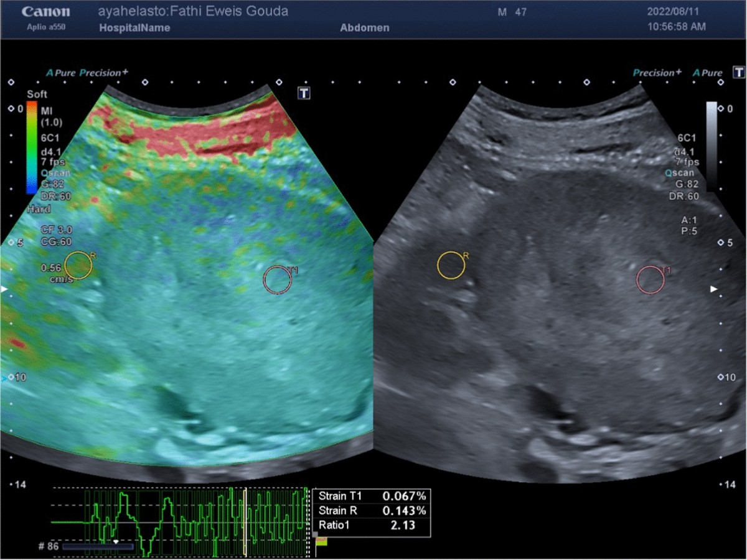747x560 pixels.
Task: Click white focus arrow on right depth scale
Action: pyautogui.click(x=715, y=289)
